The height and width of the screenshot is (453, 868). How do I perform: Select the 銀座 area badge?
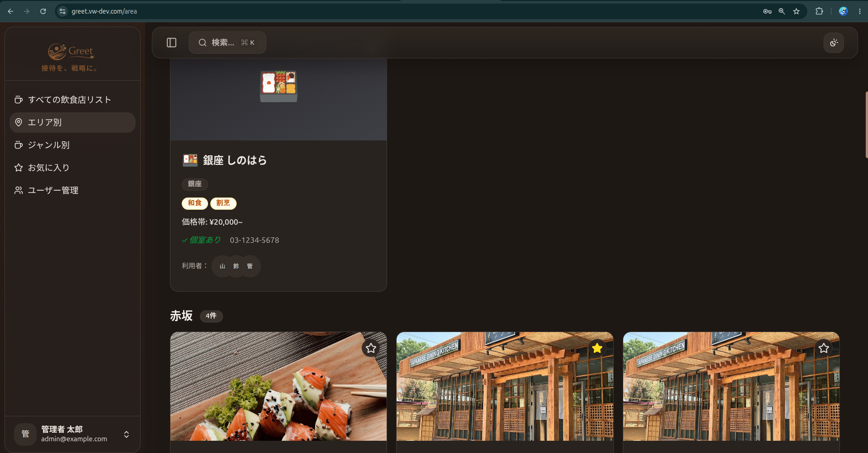coord(195,184)
